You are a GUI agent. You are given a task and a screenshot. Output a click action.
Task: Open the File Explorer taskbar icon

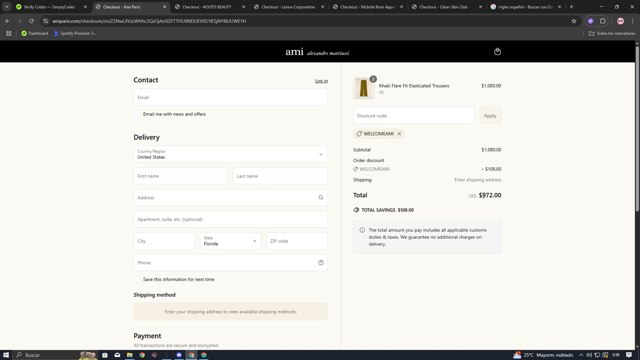coord(129,355)
